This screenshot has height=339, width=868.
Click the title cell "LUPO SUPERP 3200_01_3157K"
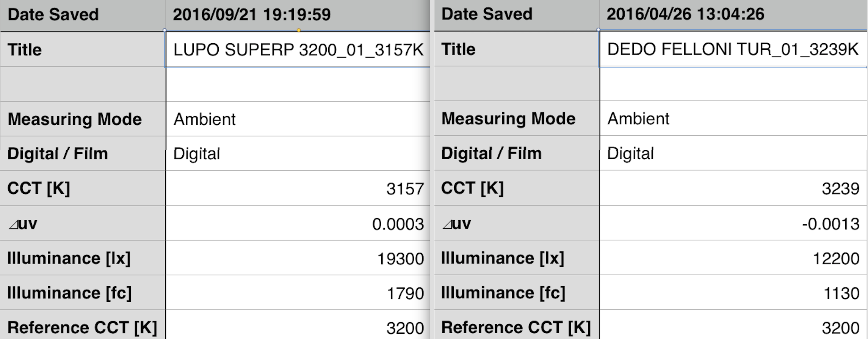pyautogui.click(x=298, y=50)
